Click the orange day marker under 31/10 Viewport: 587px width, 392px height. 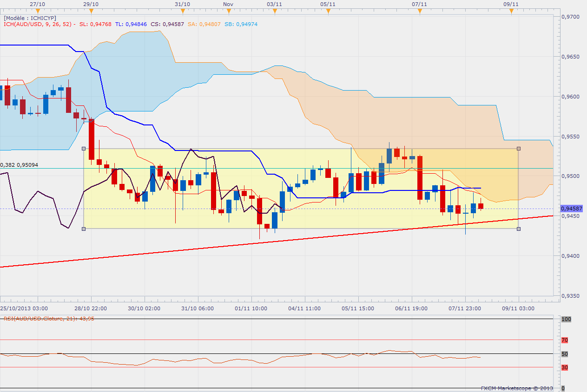pos(183,11)
